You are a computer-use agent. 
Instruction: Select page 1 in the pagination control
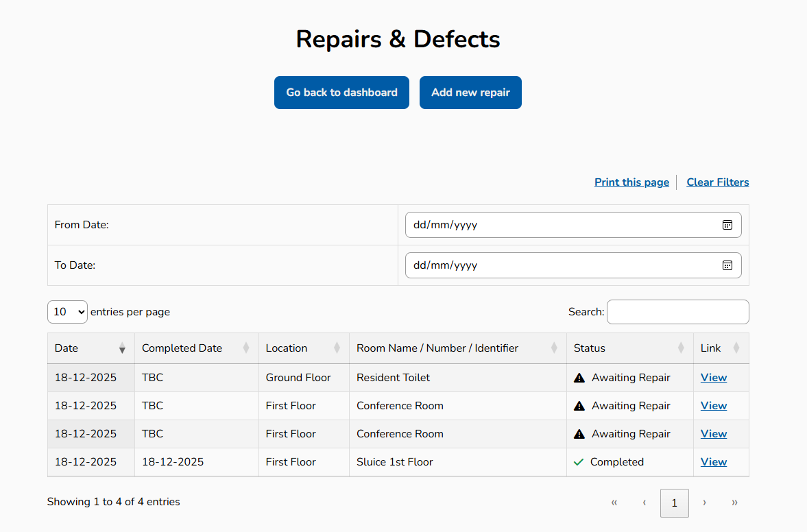coord(674,503)
